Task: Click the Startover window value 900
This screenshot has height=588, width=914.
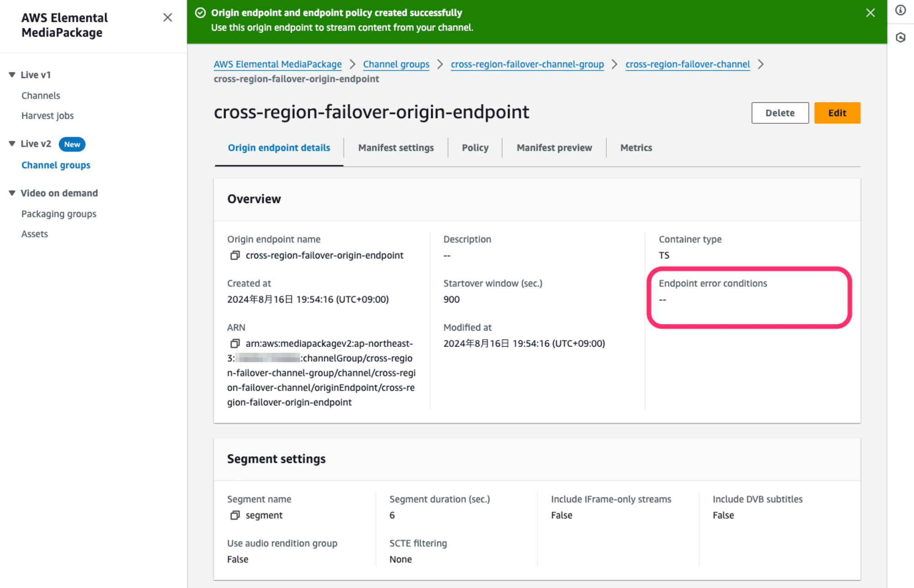Action: click(452, 299)
